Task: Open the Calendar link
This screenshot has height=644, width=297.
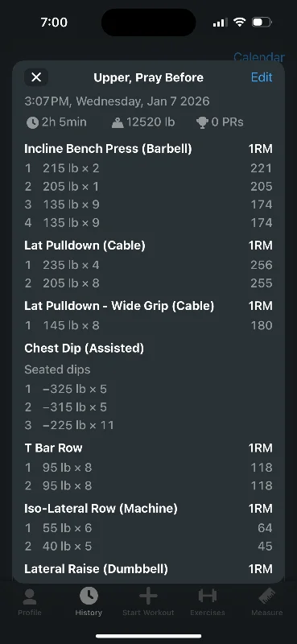Action: (259, 57)
